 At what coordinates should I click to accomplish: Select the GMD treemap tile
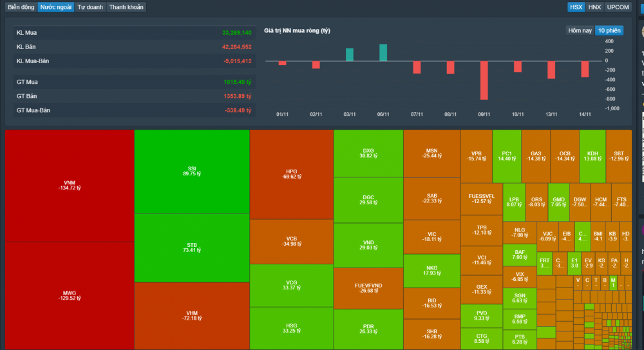[x=558, y=202]
